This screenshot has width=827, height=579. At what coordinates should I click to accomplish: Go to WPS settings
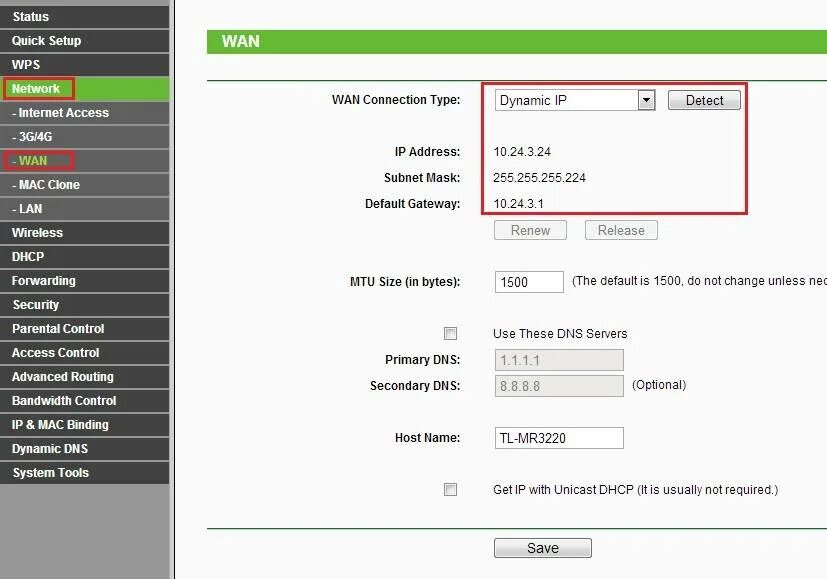coord(84,64)
